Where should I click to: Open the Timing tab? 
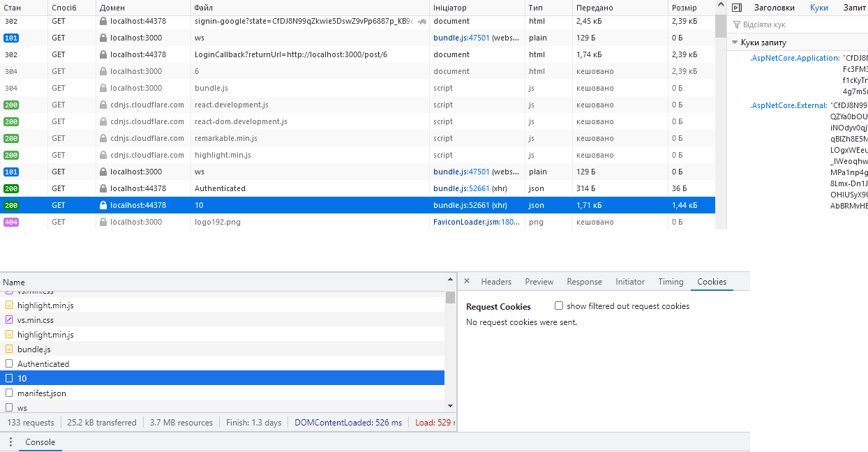671,282
